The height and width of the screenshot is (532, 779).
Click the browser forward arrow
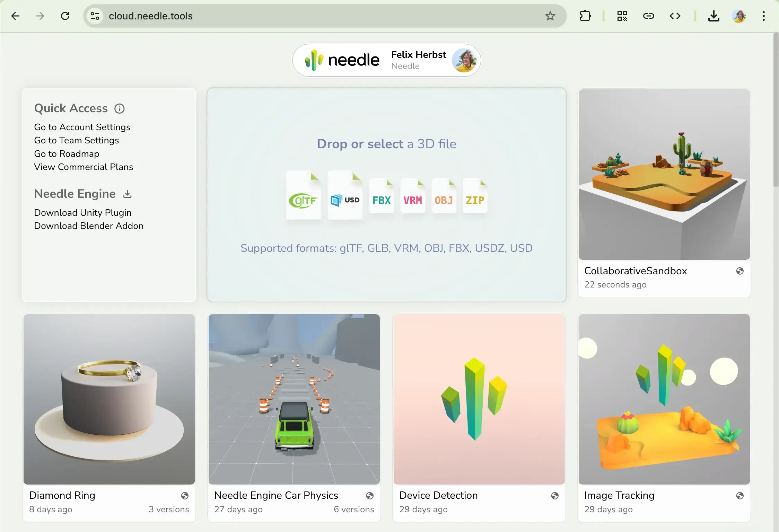pos(40,16)
